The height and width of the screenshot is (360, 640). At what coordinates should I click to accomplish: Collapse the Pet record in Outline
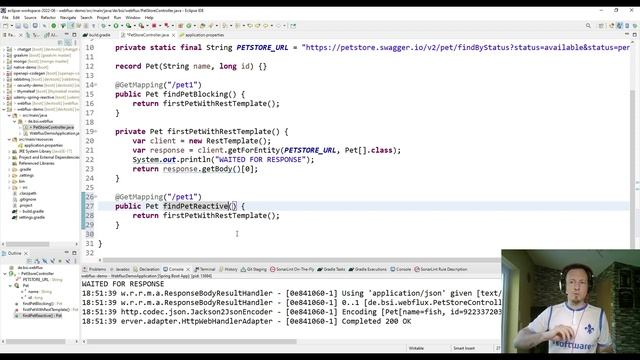tap(10, 286)
